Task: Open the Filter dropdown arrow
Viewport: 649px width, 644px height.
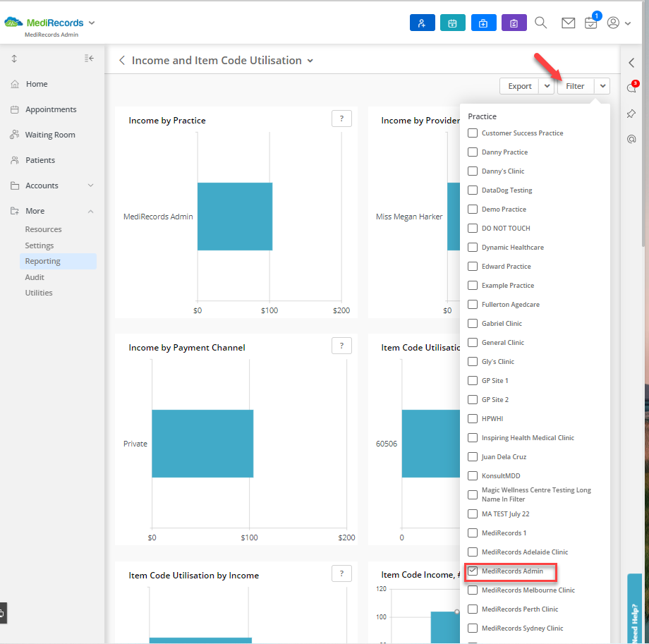Action: click(602, 86)
